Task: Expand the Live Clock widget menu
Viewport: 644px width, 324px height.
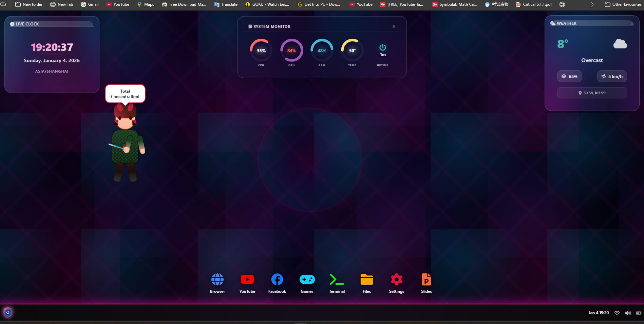Action: tap(92, 24)
